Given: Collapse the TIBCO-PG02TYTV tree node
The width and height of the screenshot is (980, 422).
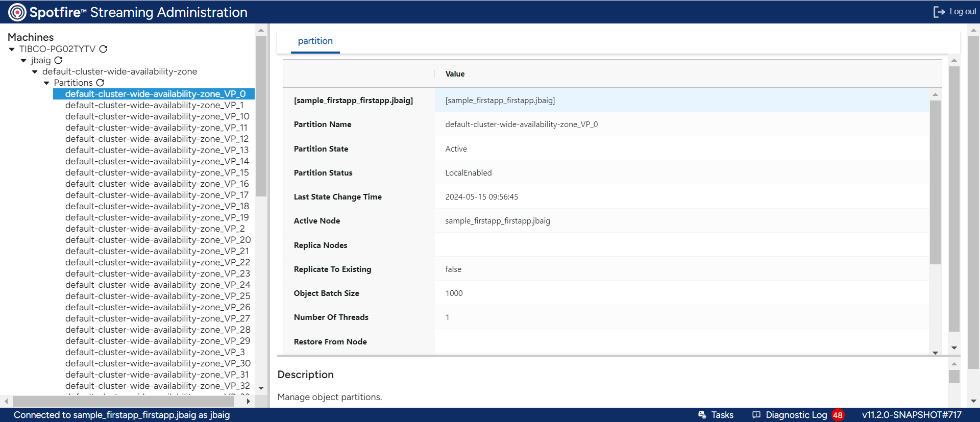Looking at the screenshot, I should [x=12, y=49].
